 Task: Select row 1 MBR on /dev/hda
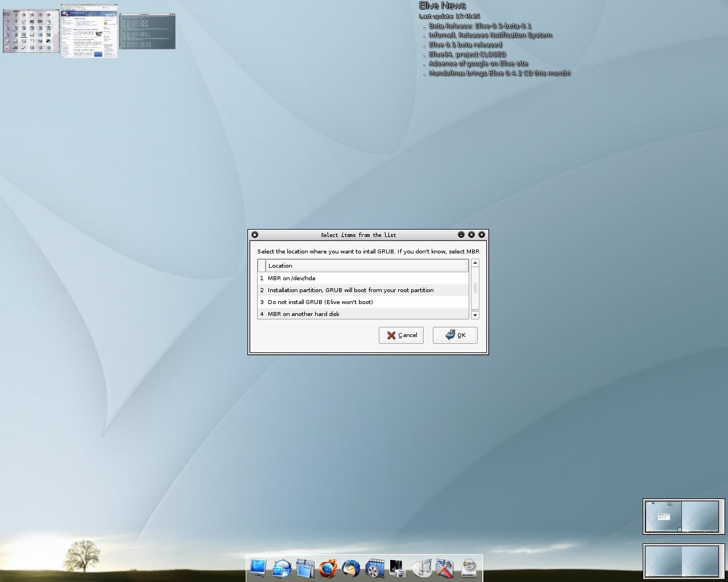click(x=363, y=278)
